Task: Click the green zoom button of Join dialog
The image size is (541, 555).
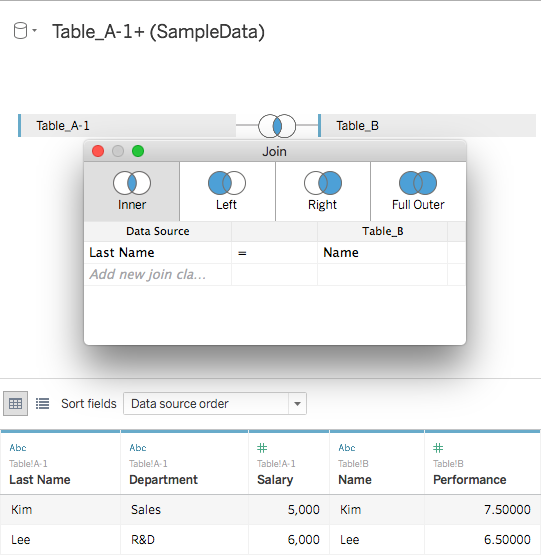Action: coord(138,151)
